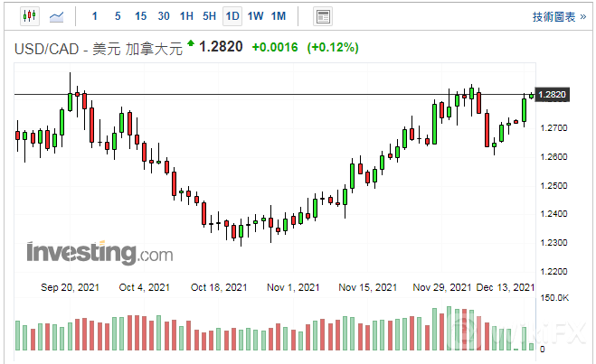Click the Oct 18, 2021 date axis label
596x364 pixels.
click(x=218, y=287)
